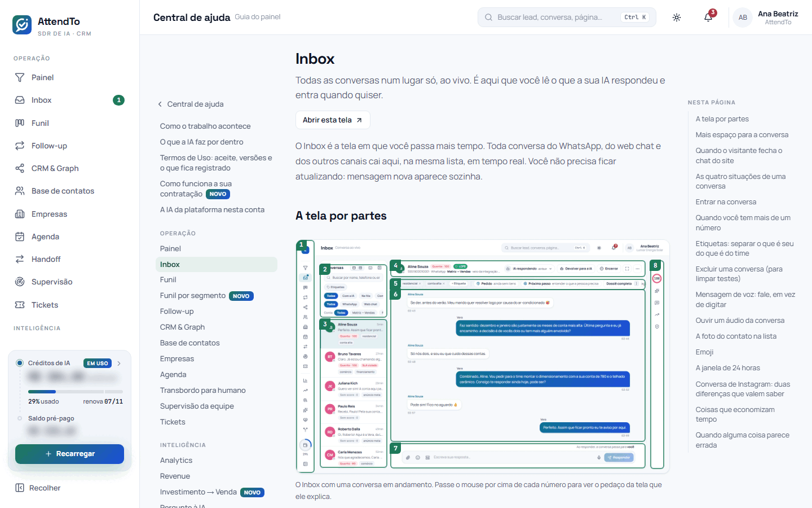Open Analytics in the help guide list
The width and height of the screenshot is (812, 508).
[x=176, y=460]
